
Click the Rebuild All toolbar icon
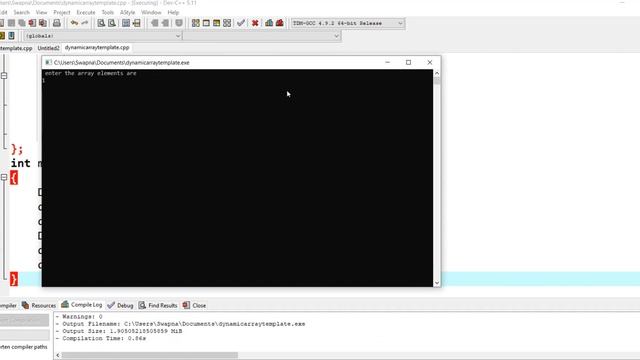click(227, 23)
